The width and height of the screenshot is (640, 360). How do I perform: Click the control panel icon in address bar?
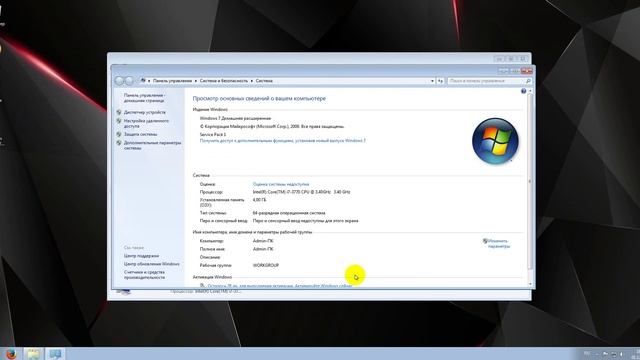coord(143,80)
